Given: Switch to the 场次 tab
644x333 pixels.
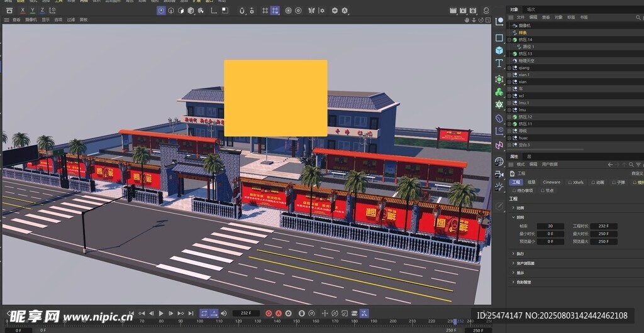Looking at the screenshot, I should click(531, 9).
